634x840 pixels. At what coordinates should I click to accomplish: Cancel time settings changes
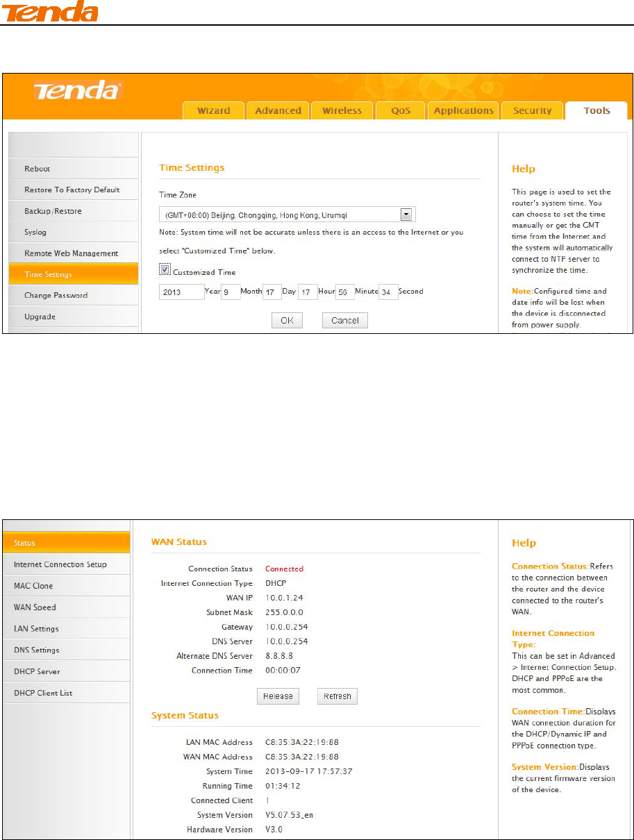click(x=345, y=320)
